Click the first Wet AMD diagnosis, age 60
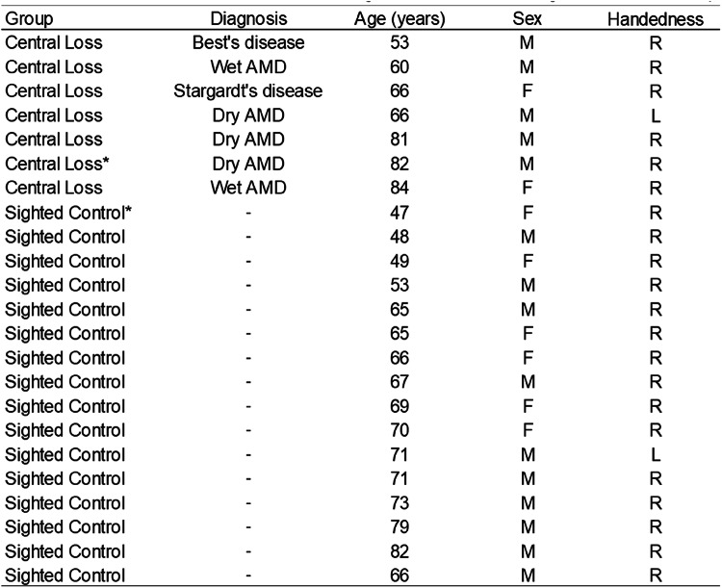Image resolution: width=722 pixels, height=588 pixels. pyautogui.click(x=248, y=67)
